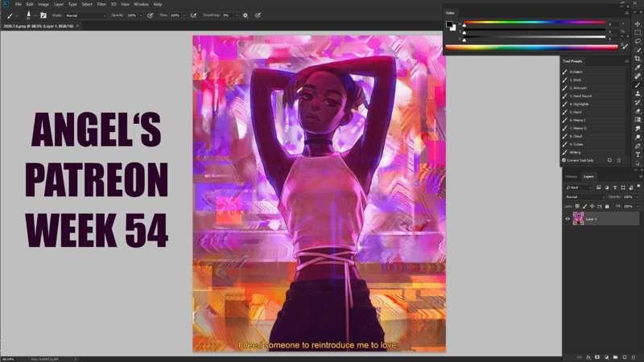Choose the Hard Round tool preset
The width and height of the screenshot is (644, 362).
594,96
